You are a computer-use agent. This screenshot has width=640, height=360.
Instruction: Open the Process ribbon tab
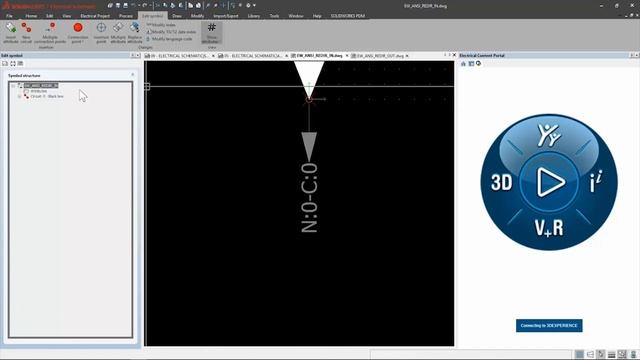pos(126,16)
